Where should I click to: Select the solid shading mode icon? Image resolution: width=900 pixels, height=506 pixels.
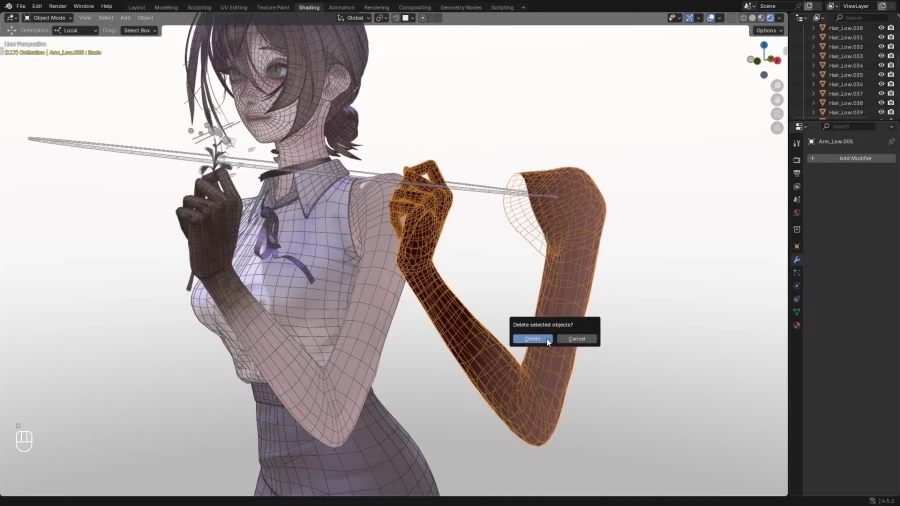pos(752,18)
